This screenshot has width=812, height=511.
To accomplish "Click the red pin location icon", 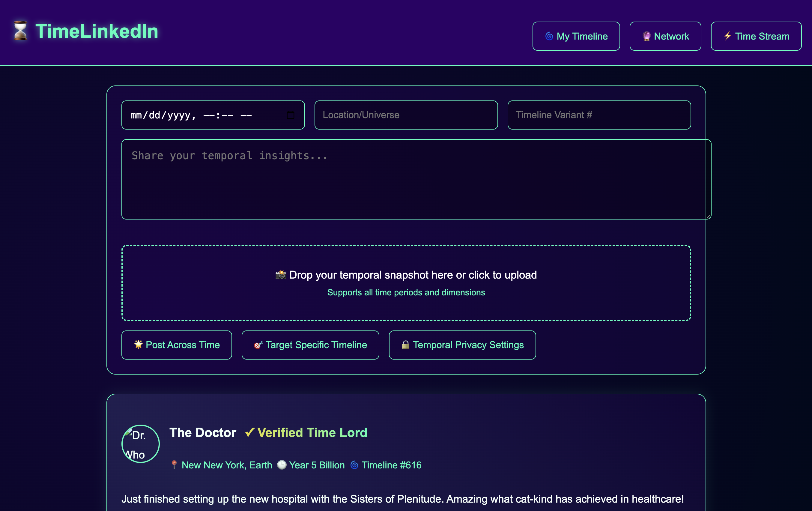I will click(174, 465).
